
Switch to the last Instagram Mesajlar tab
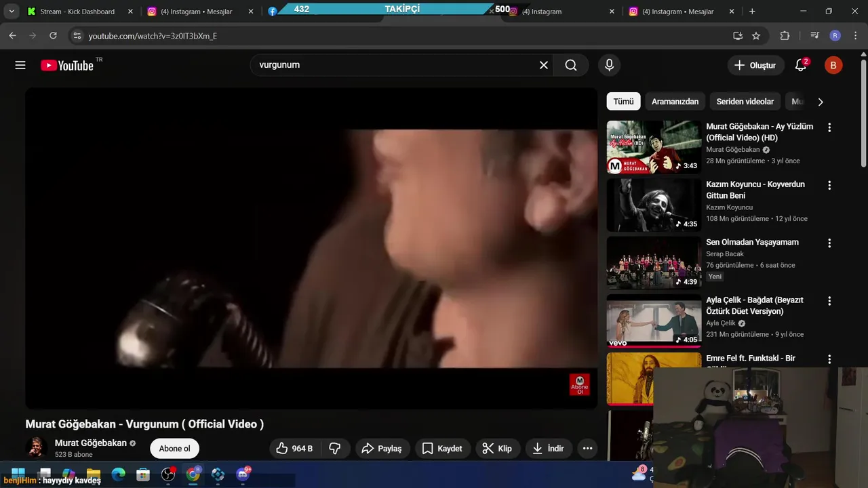click(x=682, y=12)
